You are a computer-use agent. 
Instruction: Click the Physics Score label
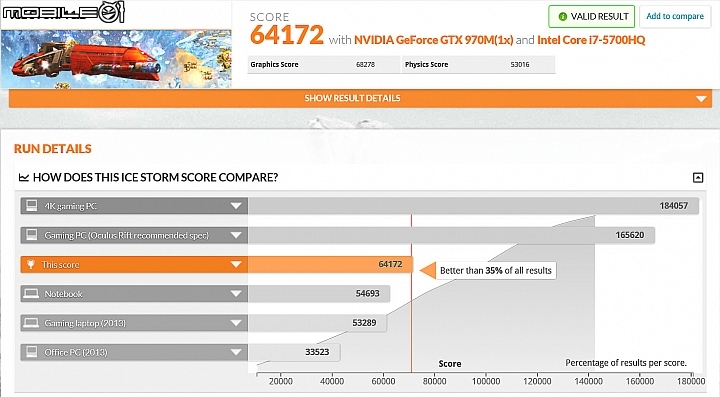coord(426,65)
